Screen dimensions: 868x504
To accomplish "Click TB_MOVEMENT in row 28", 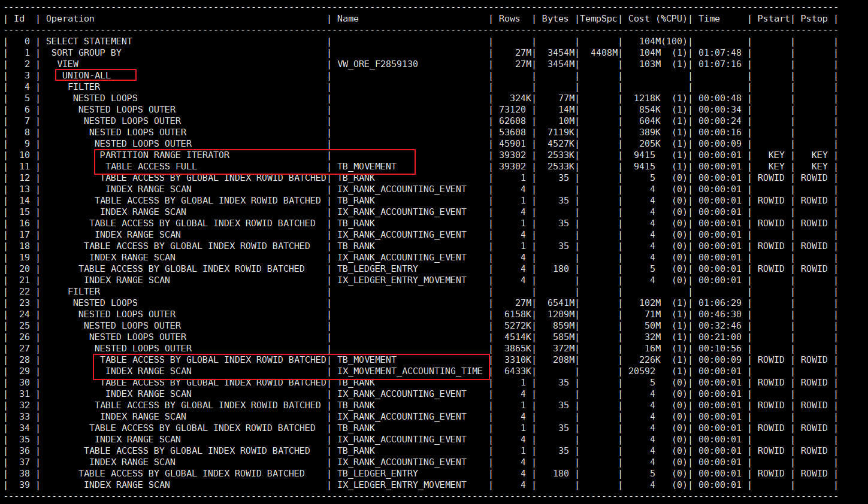I will 367,360.
